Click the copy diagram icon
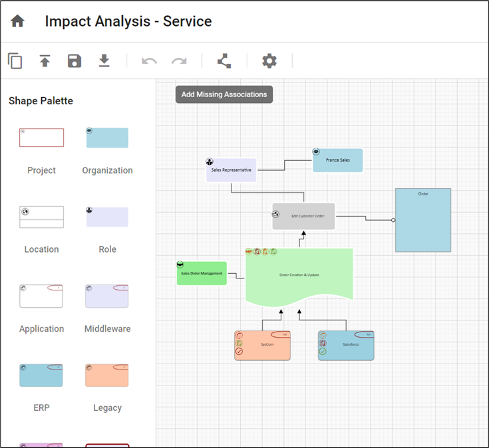Screen dimensions: 489x448 point(15,61)
